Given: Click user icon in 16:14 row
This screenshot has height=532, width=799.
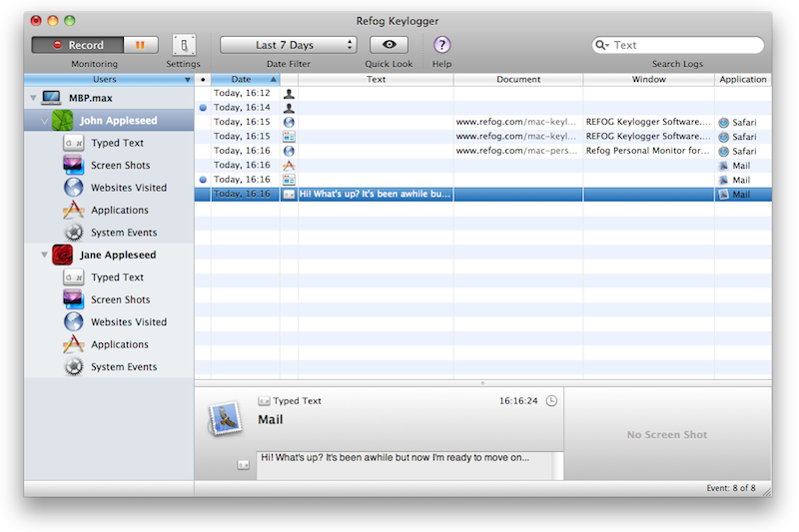Looking at the screenshot, I should pos(289,108).
